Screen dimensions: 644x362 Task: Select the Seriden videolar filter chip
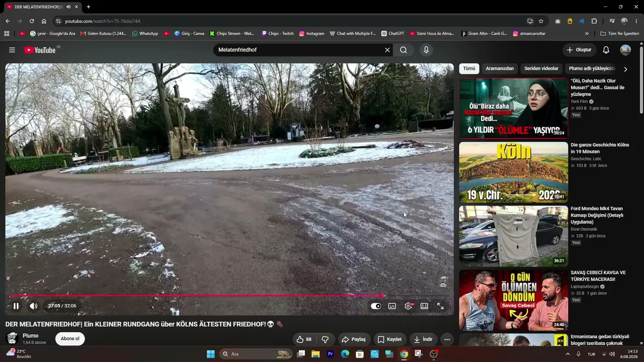pos(541,68)
